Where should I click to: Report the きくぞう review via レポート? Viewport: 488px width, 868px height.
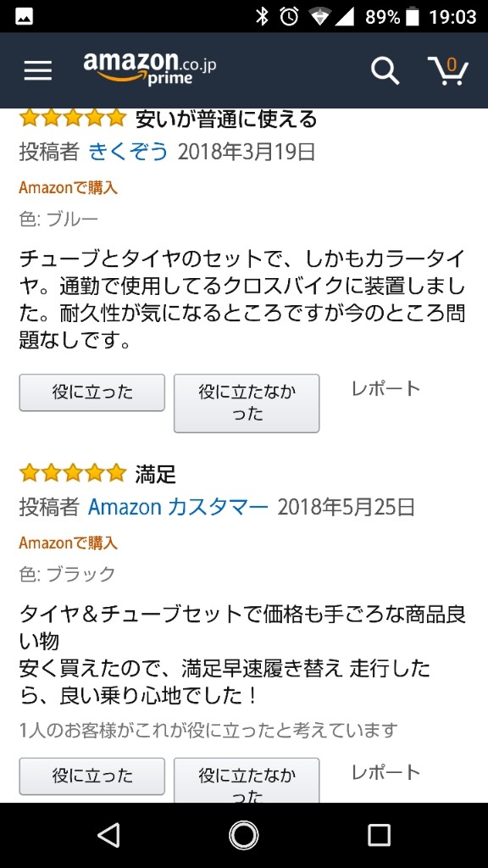386,388
